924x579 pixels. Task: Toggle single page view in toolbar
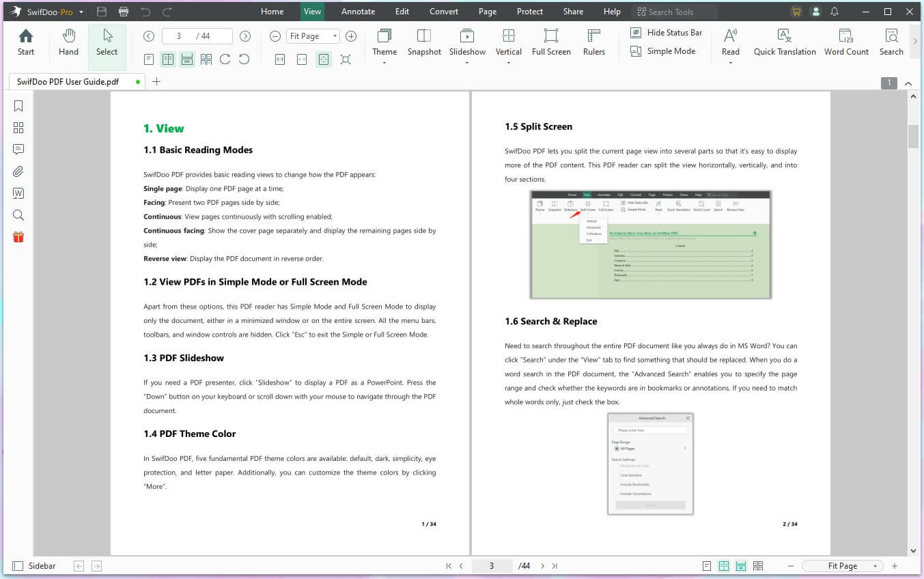point(149,59)
